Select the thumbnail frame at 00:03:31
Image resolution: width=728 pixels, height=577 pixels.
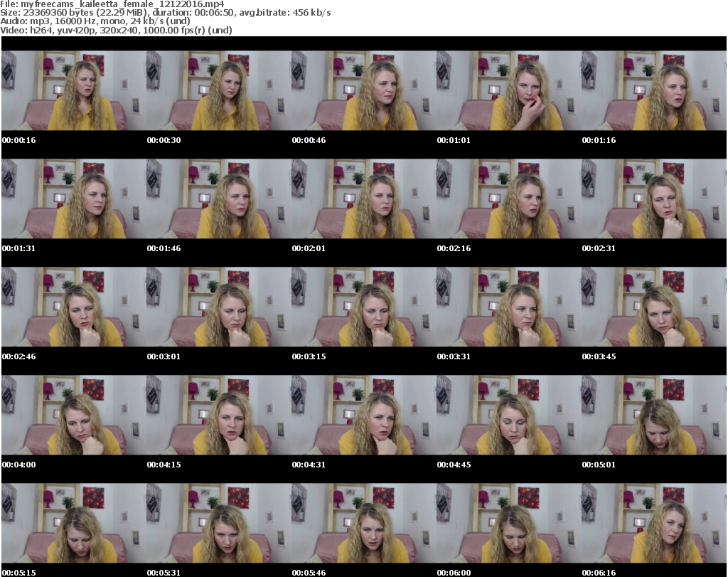509,307
